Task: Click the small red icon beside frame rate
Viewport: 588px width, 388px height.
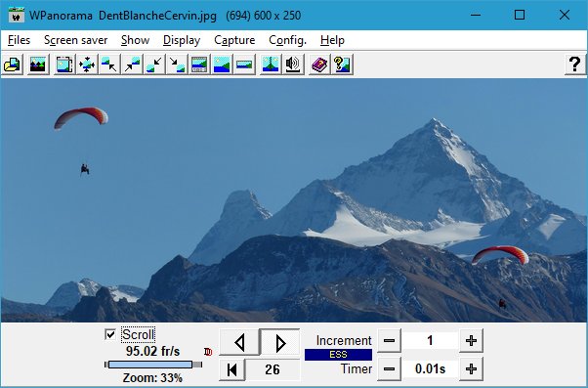Action: (208, 352)
